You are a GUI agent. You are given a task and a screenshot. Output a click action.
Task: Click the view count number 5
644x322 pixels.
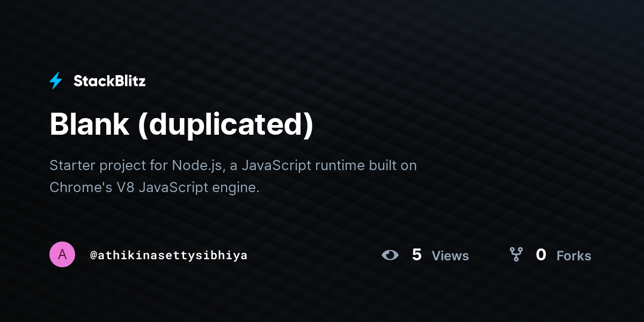(x=417, y=255)
